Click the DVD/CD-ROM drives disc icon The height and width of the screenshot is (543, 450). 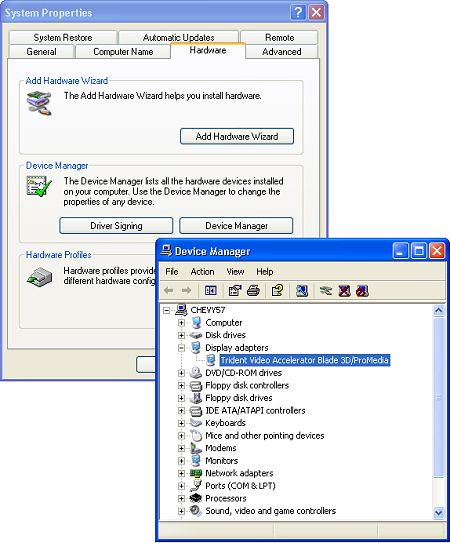(x=196, y=373)
